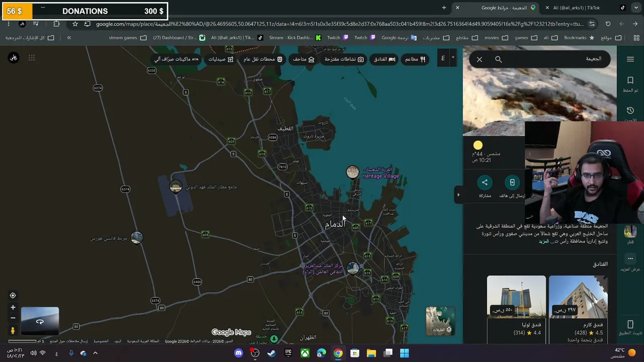Open the Chrome three-dots menu
This screenshot has height=362, width=644.
9,24
